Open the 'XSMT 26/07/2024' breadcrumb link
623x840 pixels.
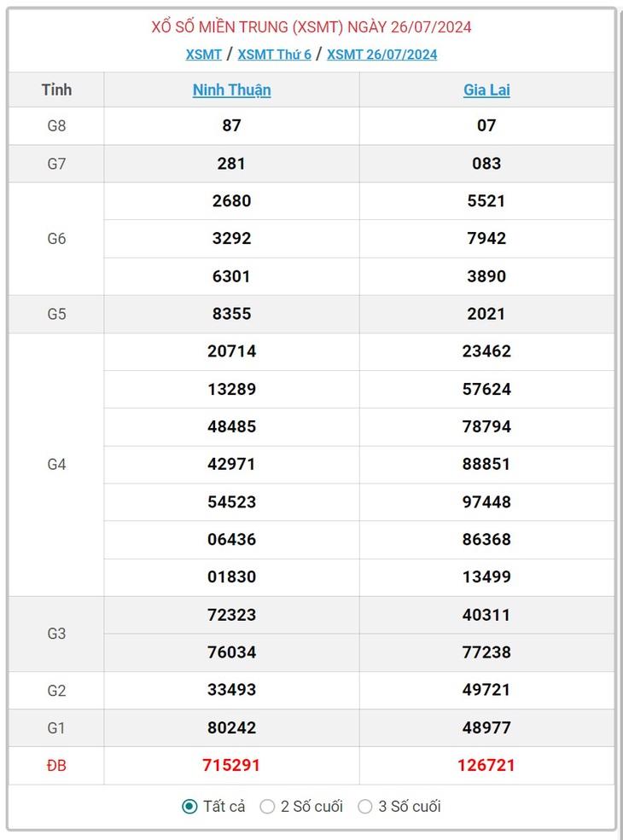[x=382, y=55]
